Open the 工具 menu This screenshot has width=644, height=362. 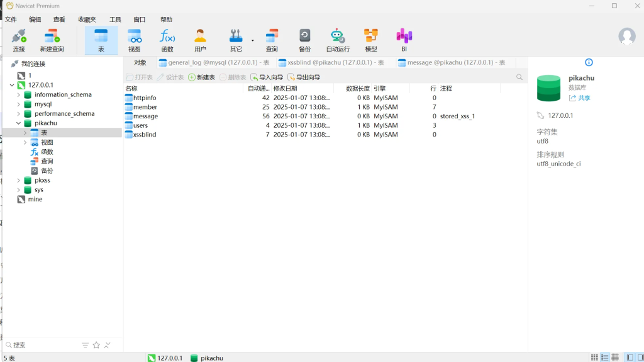(115, 20)
